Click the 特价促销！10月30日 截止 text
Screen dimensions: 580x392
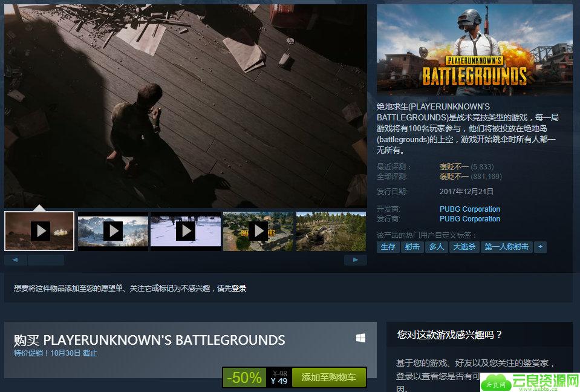tap(56, 353)
